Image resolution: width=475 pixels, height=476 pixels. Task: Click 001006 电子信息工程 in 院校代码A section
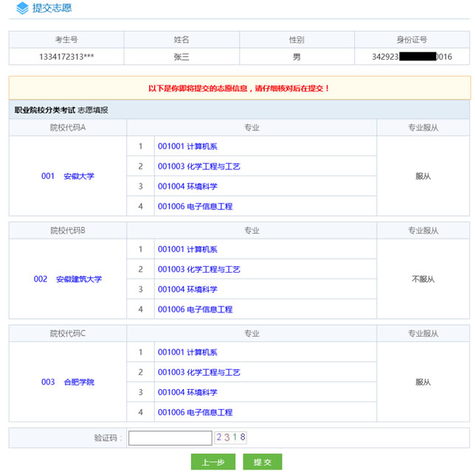coord(195,206)
